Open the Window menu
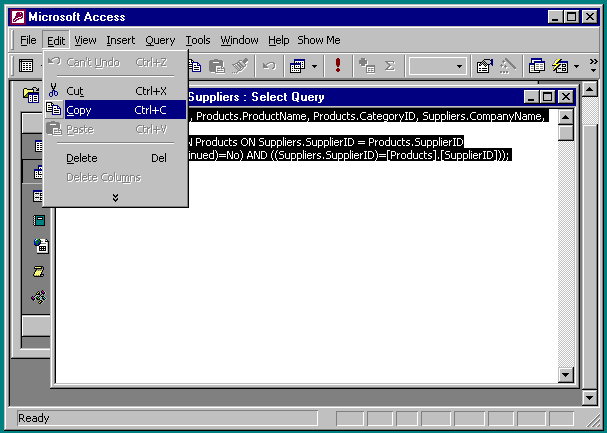 [239, 40]
